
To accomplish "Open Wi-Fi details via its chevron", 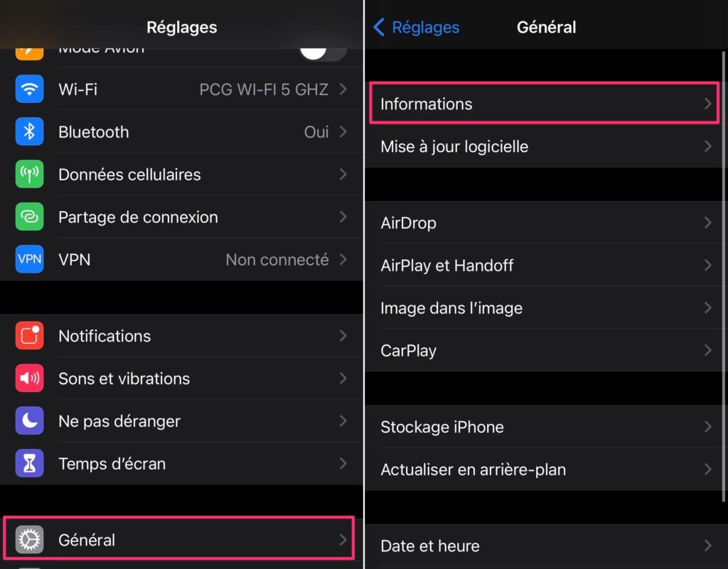I will (x=343, y=90).
